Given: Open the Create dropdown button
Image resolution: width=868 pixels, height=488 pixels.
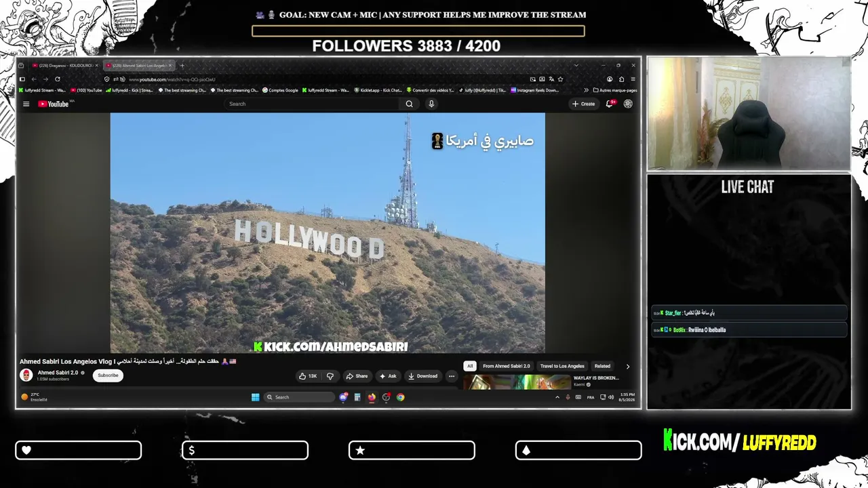Looking at the screenshot, I should [583, 104].
